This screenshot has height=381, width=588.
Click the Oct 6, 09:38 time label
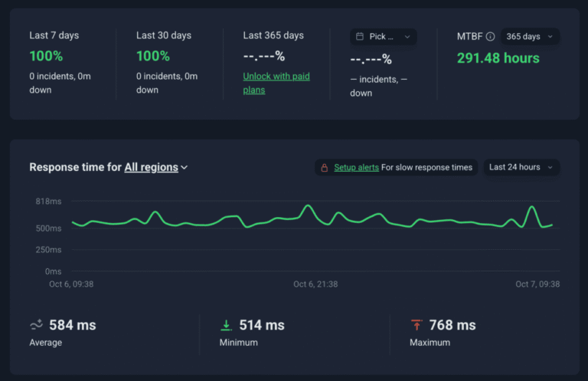point(71,284)
